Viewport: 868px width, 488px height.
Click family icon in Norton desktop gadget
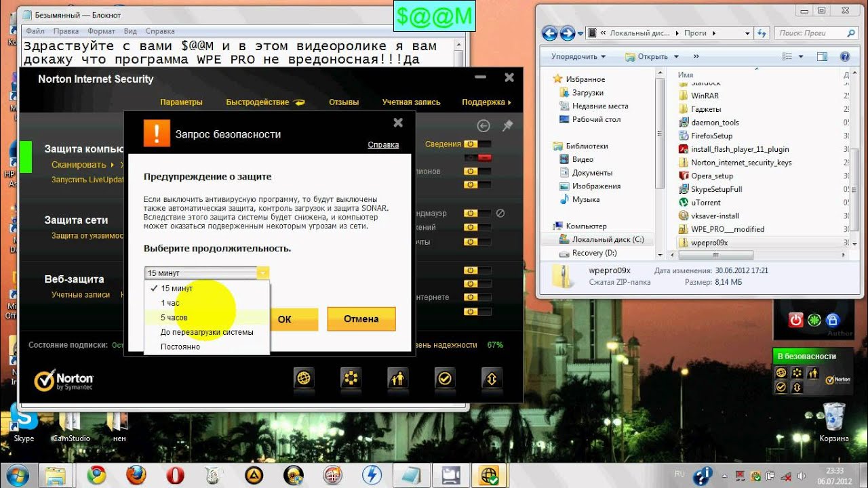pos(812,373)
